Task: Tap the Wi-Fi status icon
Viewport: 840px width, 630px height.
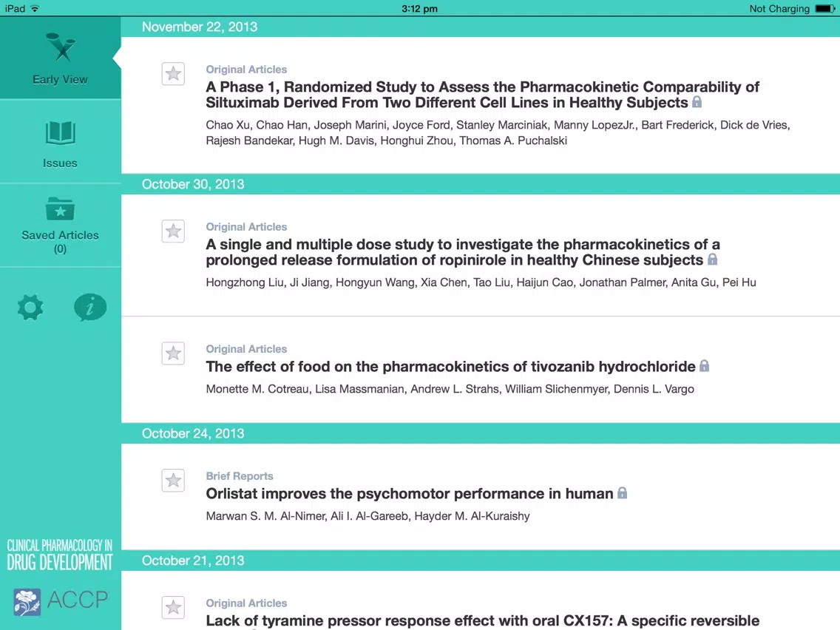Action: tap(35, 9)
